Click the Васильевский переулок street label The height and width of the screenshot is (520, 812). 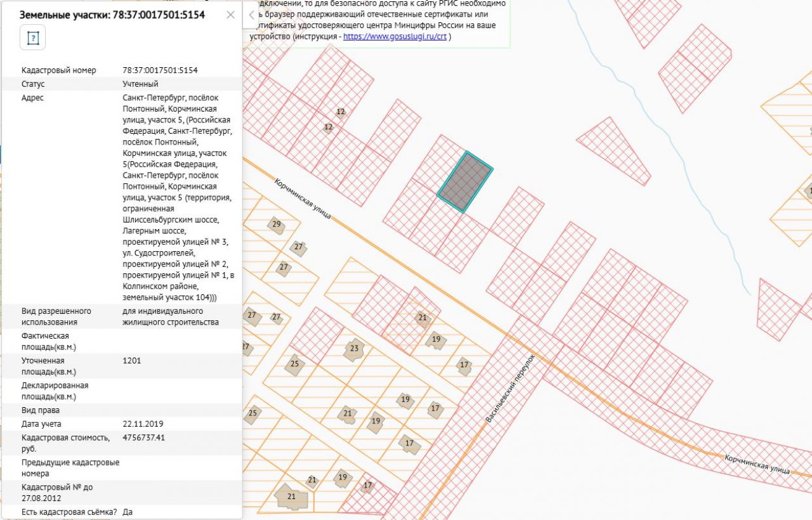tap(510, 389)
